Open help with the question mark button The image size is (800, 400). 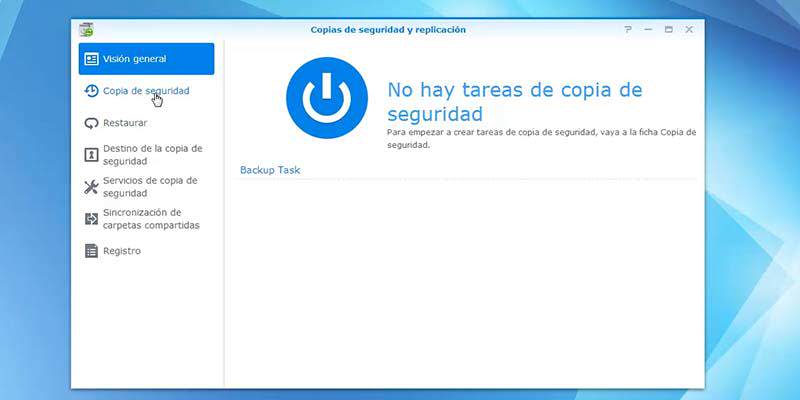(x=628, y=30)
